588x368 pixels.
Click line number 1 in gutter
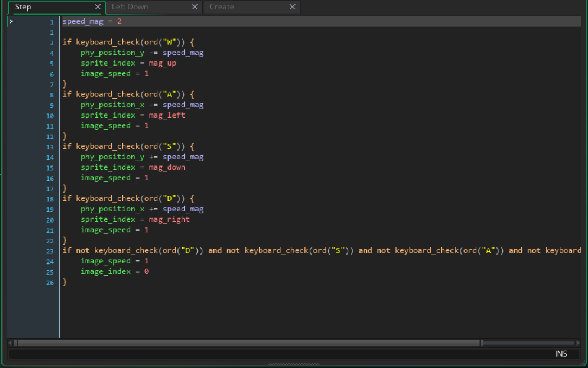click(x=52, y=22)
